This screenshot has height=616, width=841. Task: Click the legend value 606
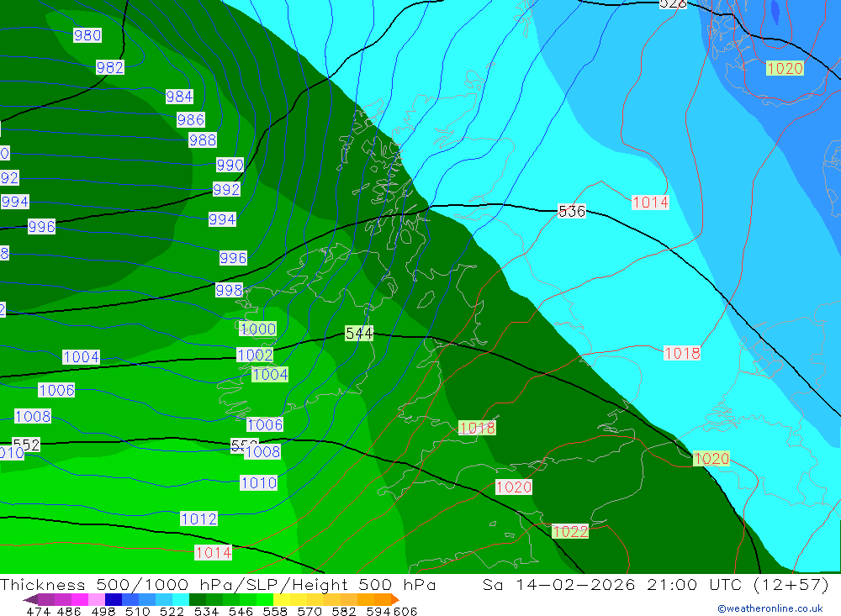click(x=405, y=612)
